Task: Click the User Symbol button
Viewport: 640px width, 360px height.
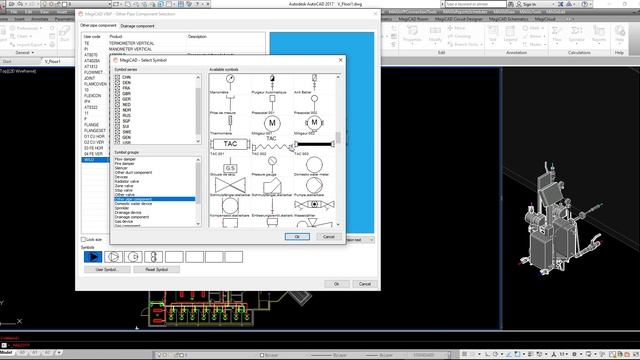Action: [x=106, y=269]
